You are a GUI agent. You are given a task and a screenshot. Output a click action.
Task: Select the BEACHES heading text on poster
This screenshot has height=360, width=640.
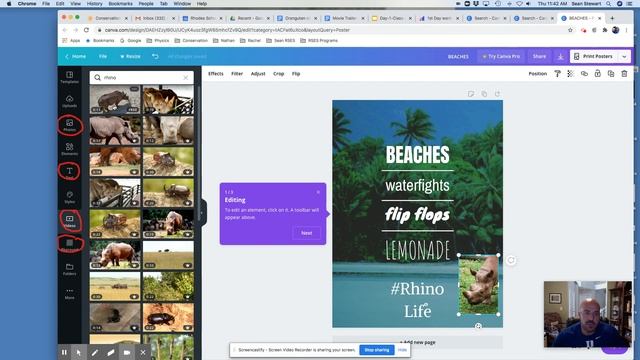coord(418,155)
